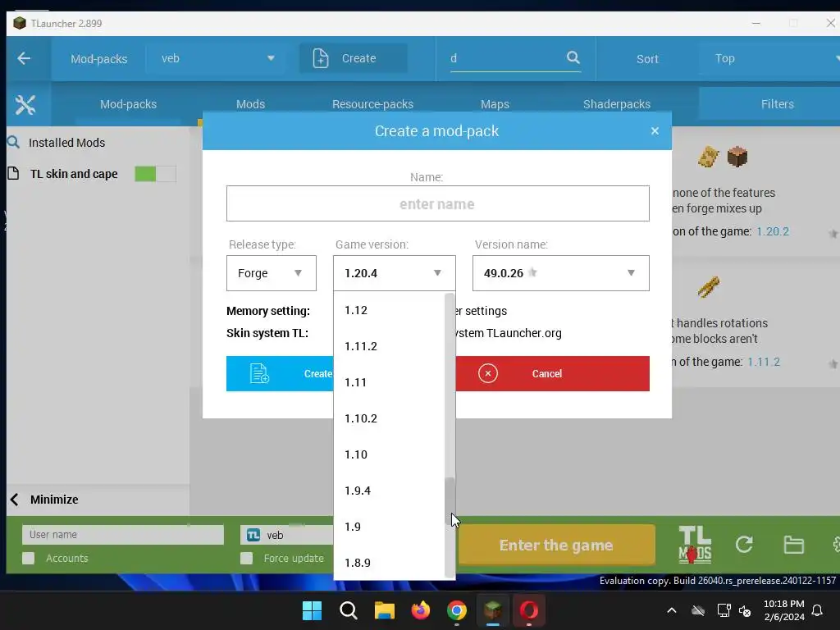Open the Version name 49.0.26 dropdown
The height and width of the screenshot is (630, 840).
point(561,273)
